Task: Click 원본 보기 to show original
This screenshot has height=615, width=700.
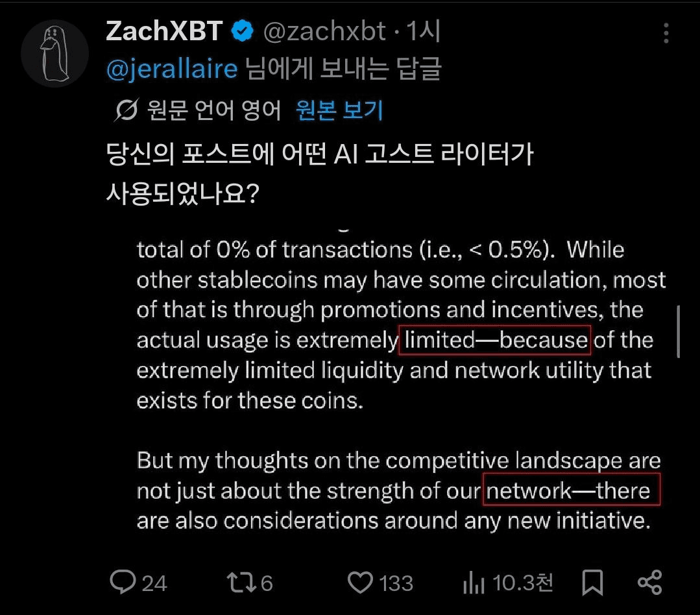Action: coord(339,110)
